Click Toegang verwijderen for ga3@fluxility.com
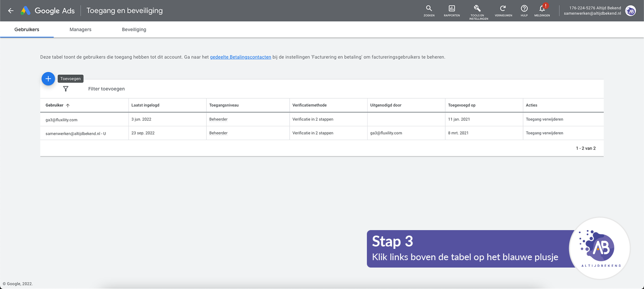644x289 pixels. click(544, 119)
